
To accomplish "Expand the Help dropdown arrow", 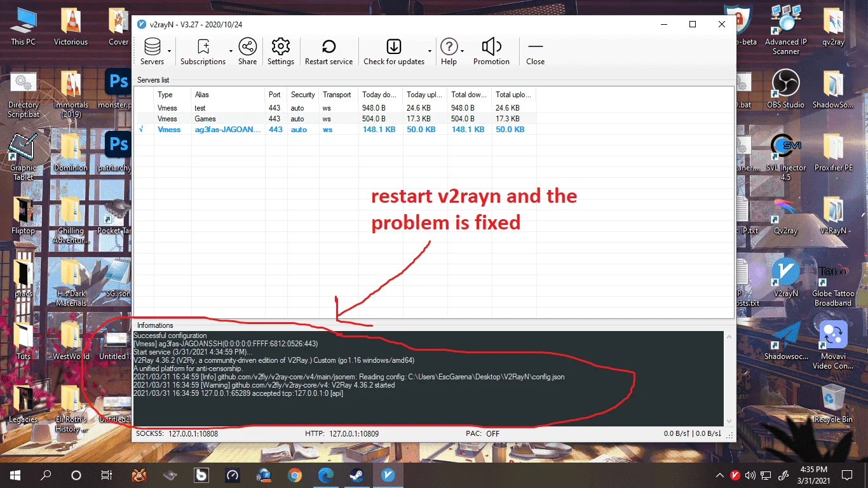I will click(x=462, y=51).
